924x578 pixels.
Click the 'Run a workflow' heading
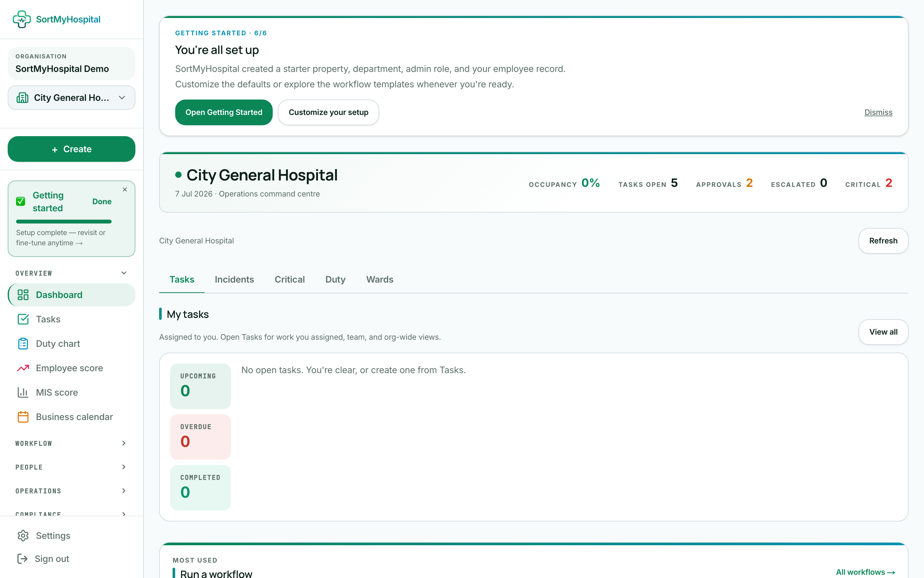216,574
